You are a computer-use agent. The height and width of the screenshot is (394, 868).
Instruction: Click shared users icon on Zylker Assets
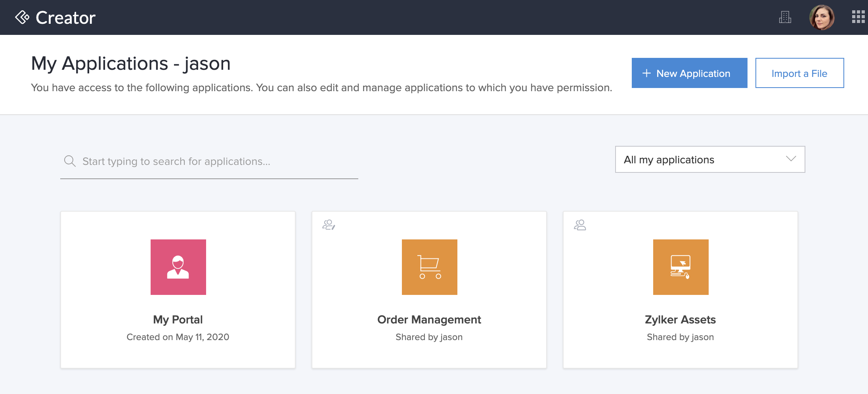[580, 225]
